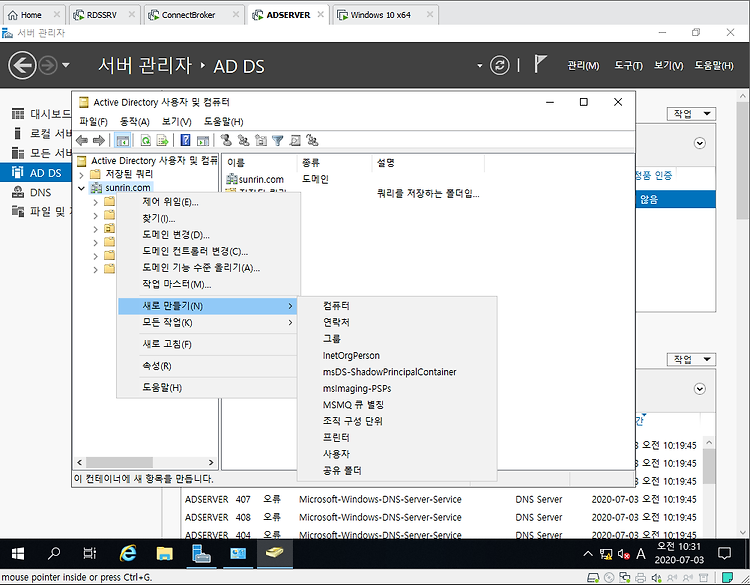Open the blue help question-mark icon
Viewport: 750px width, 585px height.
tap(186, 141)
